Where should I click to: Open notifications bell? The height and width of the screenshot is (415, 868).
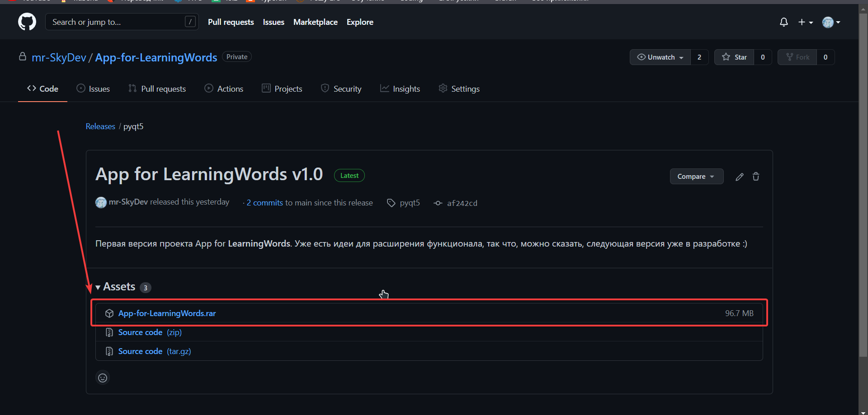(784, 22)
